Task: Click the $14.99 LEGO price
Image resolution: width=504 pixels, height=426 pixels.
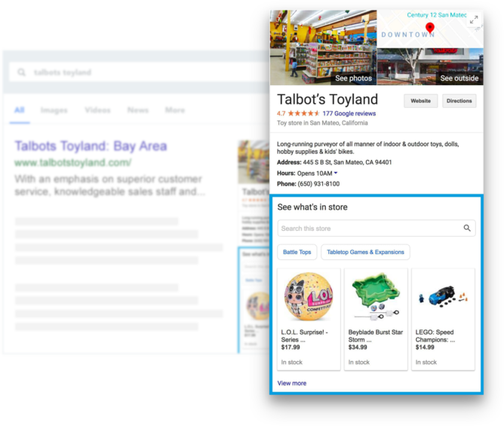Action: click(425, 347)
